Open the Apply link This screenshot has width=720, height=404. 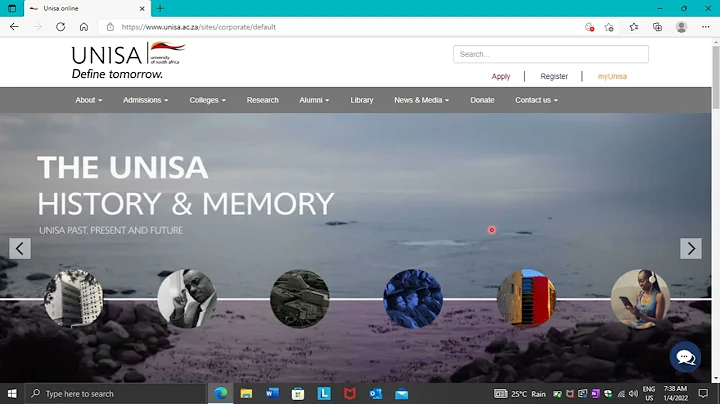tap(501, 76)
